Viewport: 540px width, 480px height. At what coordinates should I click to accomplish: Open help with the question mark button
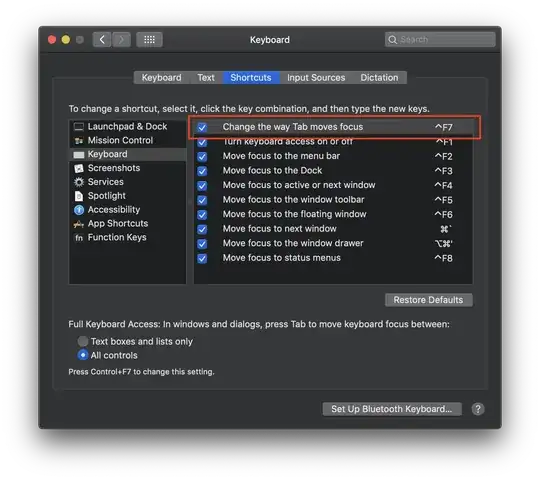pyautogui.click(x=478, y=409)
